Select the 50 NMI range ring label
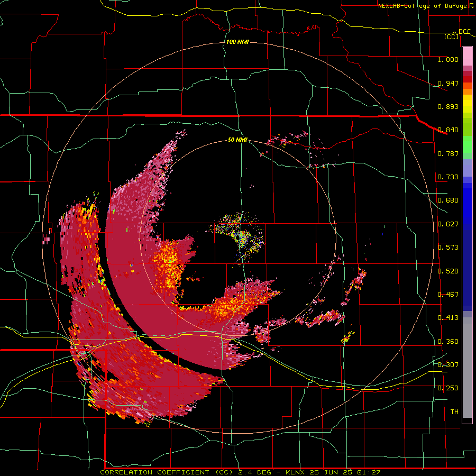 click(237, 140)
